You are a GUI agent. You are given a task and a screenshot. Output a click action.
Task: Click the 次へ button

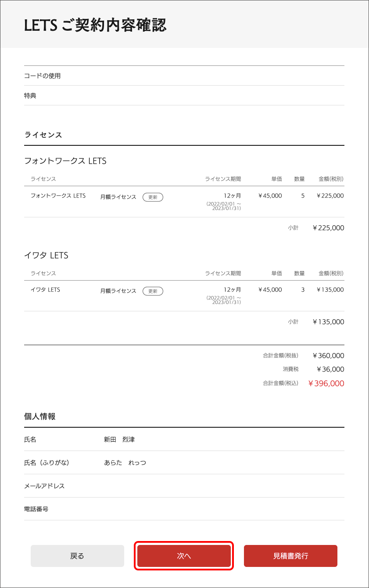tap(184, 556)
